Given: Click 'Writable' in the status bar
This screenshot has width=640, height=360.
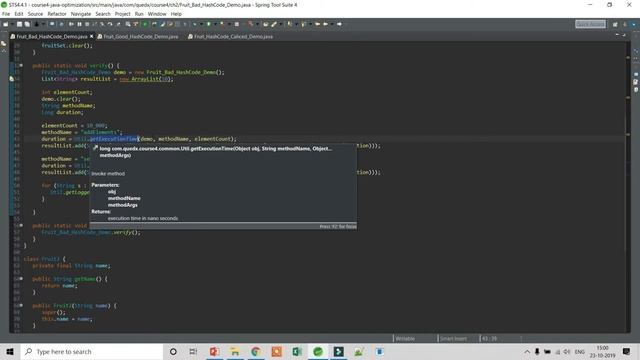Looking at the screenshot, I should 405,338.
